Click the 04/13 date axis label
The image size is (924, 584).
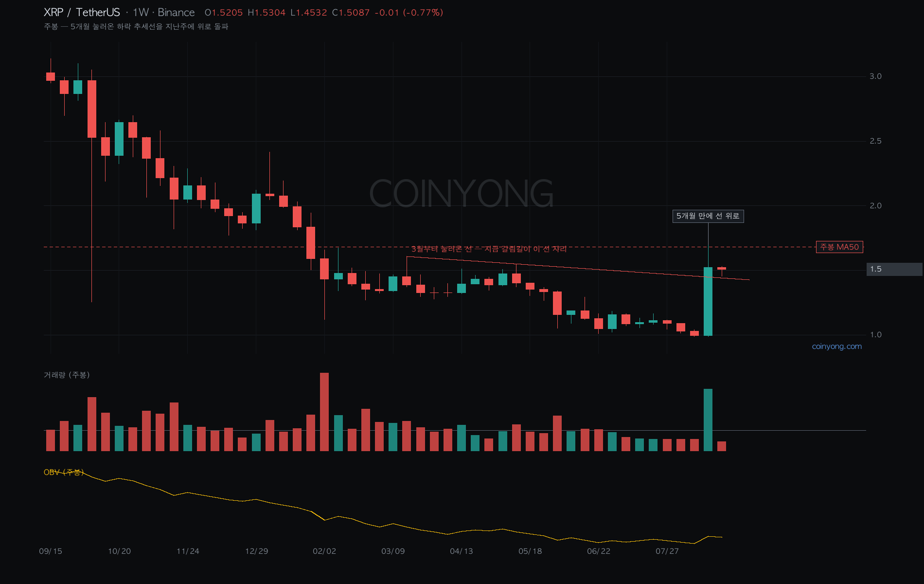462,551
